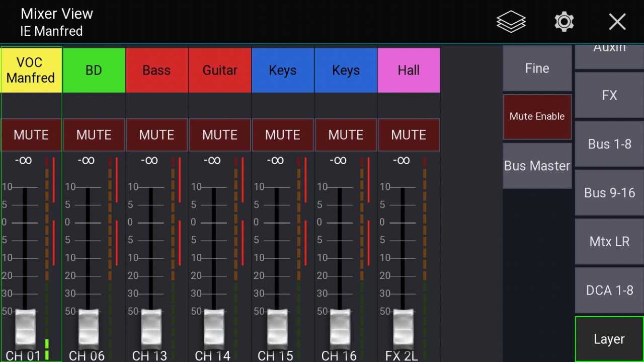The width and height of the screenshot is (644, 362).
Task: Select the Bus 9-16 layer
Action: (609, 193)
